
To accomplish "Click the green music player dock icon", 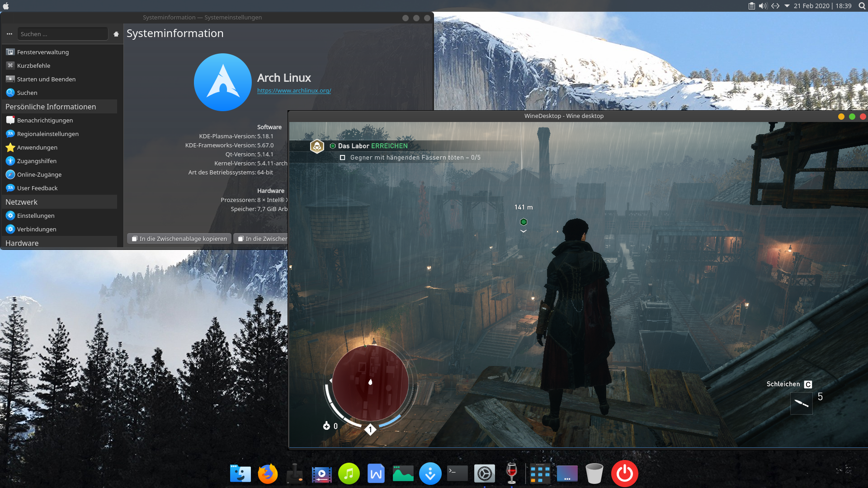I will click(x=349, y=474).
